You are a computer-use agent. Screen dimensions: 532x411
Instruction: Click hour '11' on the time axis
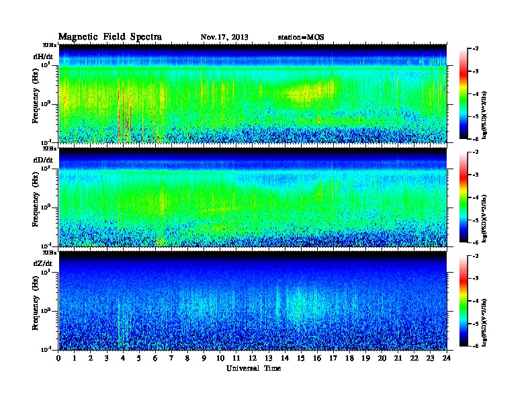[x=236, y=358]
